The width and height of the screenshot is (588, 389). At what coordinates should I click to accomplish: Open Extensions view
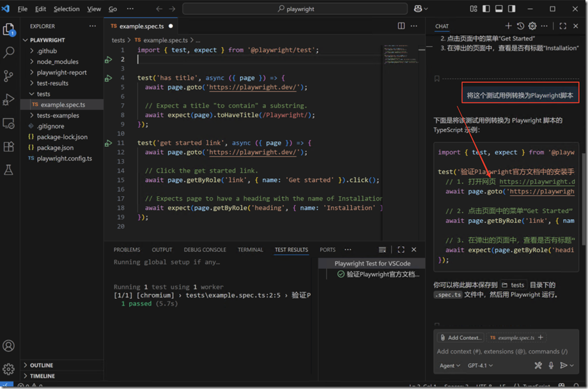[x=8, y=146]
